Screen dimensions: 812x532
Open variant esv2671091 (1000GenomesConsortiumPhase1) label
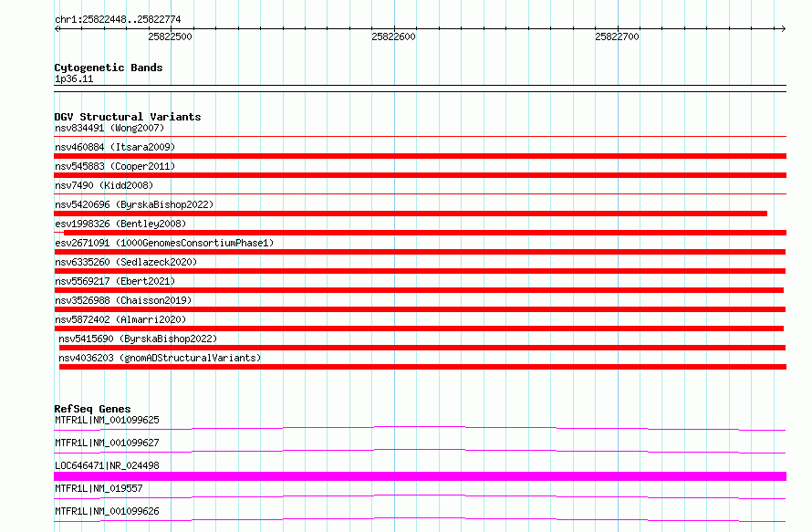point(164,243)
